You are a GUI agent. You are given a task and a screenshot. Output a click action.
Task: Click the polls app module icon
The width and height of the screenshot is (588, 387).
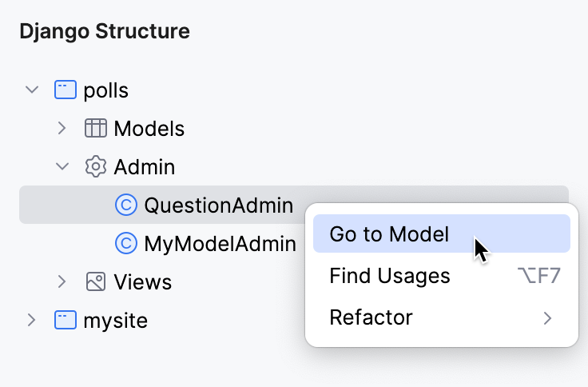(x=66, y=90)
